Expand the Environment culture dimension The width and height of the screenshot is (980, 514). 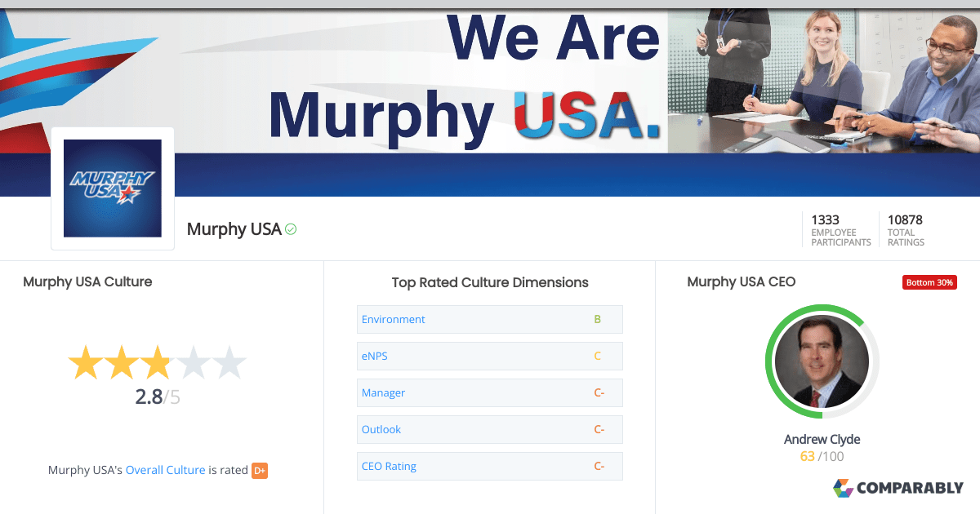pos(393,319)
